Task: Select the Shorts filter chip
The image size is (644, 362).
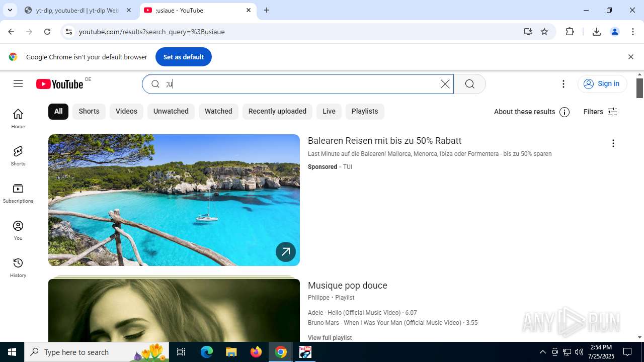Action: click(89, 112)
